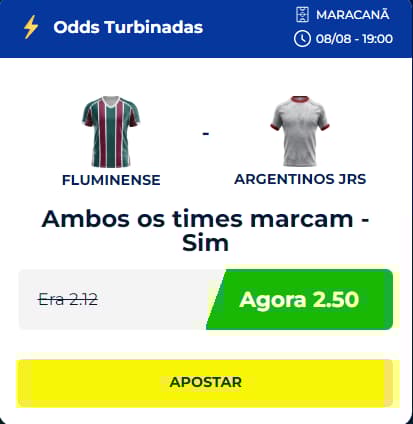
Task: Click the yellow APOSTAR button
Action: coord(205,383)
